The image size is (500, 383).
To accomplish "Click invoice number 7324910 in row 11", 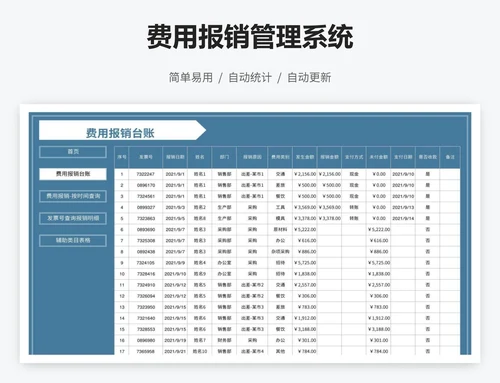I will pyautogui.click(x=146, y=285).
